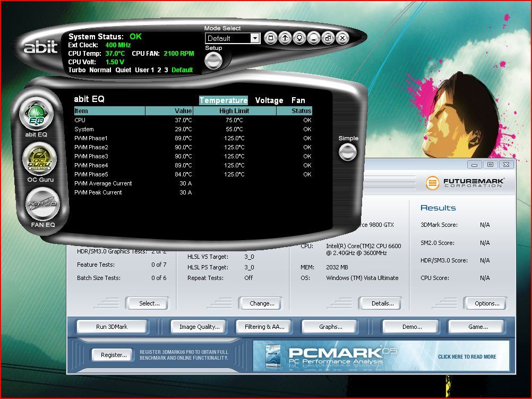Viewport: 532px width, 399px height.
Task: Open the abit EQ section icon
Action: coord(36,114)
